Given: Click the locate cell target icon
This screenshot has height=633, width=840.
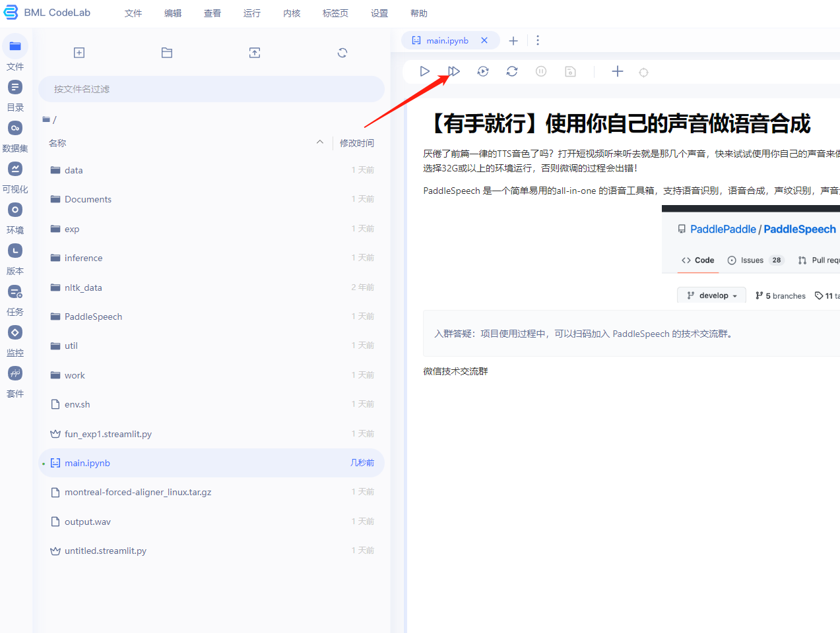Looking at the screenshot, I should tap(644, 72).
